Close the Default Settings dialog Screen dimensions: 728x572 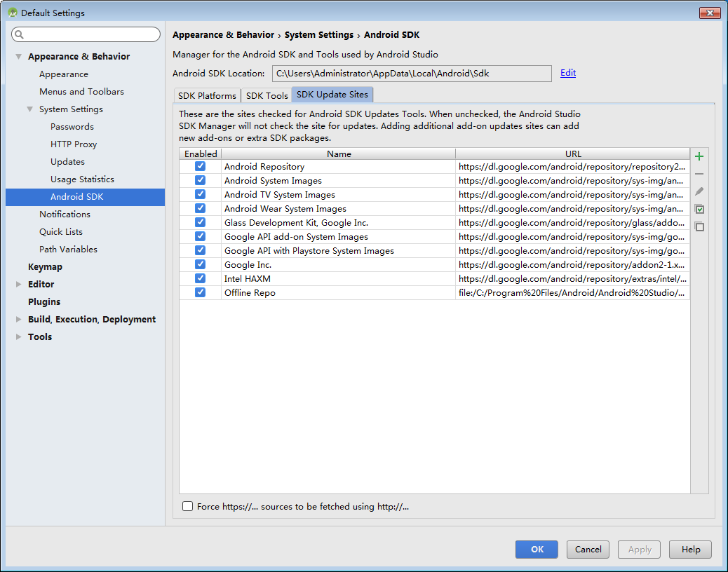710,13
